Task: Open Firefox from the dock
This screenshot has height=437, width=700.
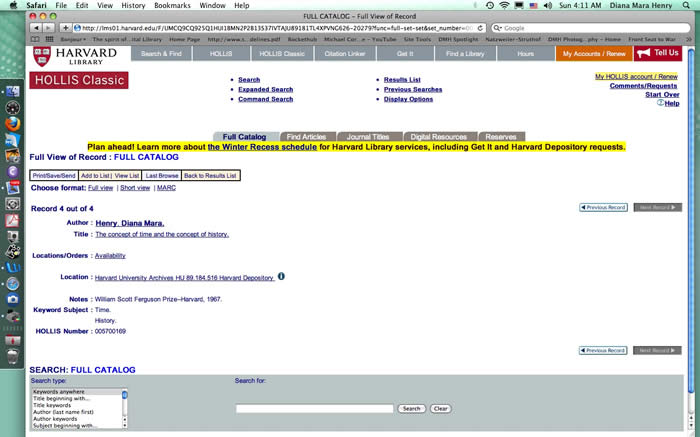Action: coord(13,122)
